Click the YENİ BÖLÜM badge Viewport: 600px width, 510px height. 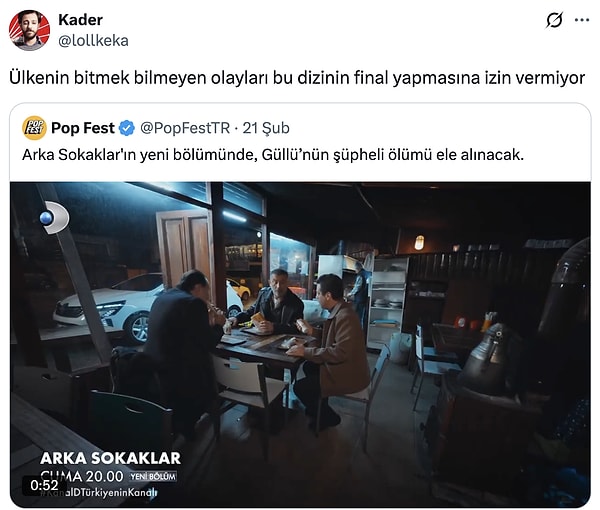153,477
